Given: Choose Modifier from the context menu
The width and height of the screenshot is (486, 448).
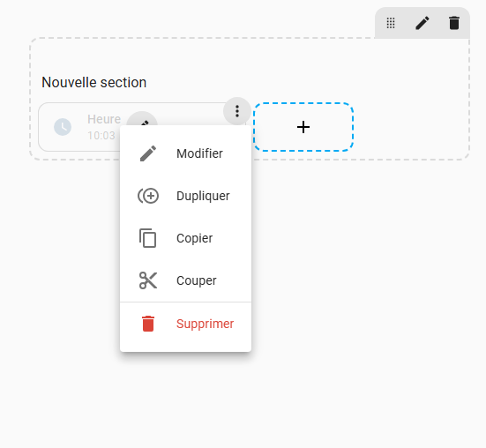Looking at the screenshot, I should 185,153.
